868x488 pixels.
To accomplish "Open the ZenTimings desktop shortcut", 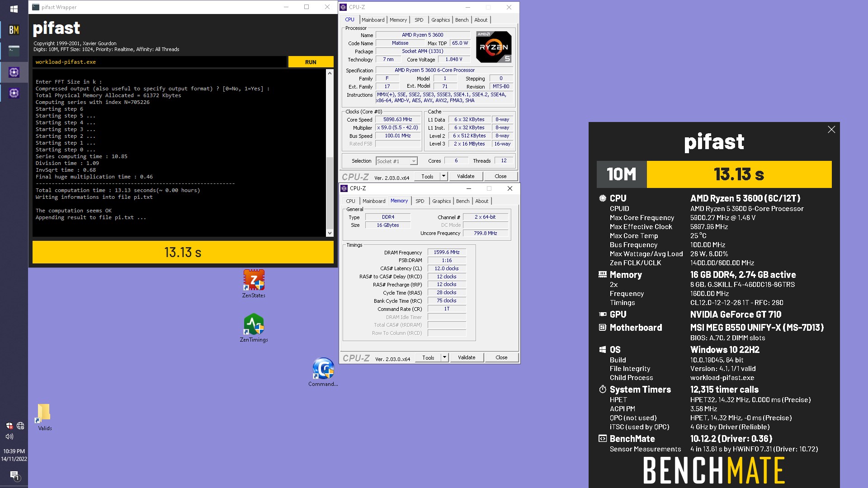I will pos(254,328).
